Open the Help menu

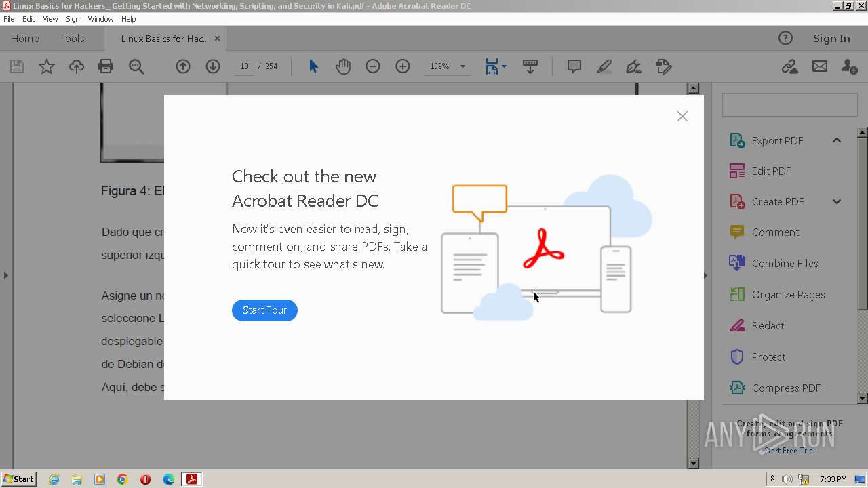pos(129,19)
